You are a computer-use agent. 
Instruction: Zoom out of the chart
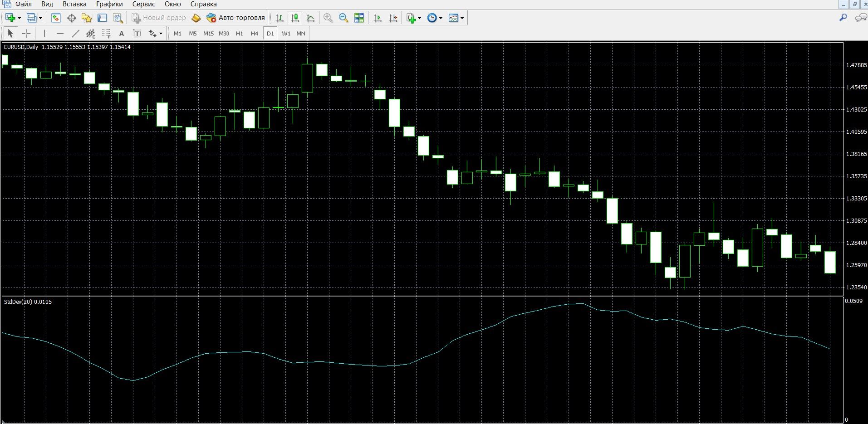click(343, 18)
